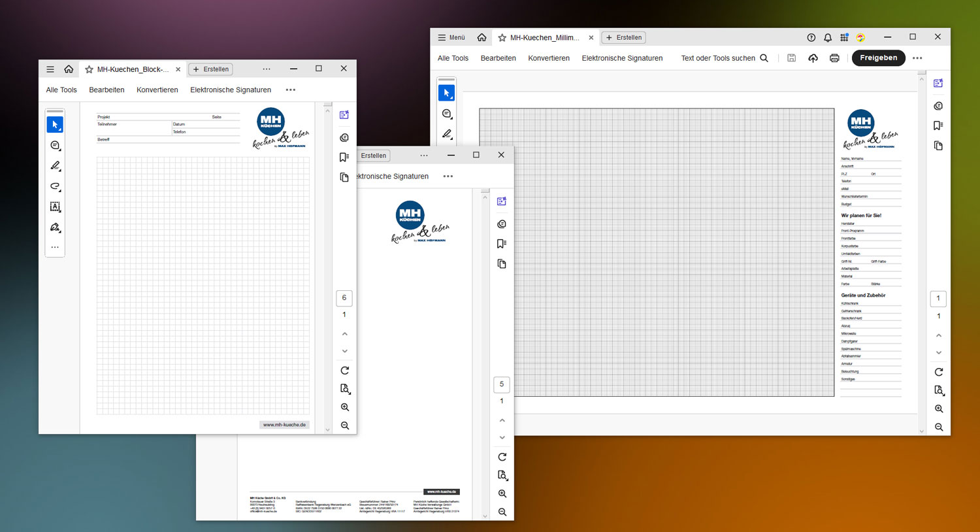
Task: Expand more tools ellipsis in left toolbar
Action: (56, 248)
